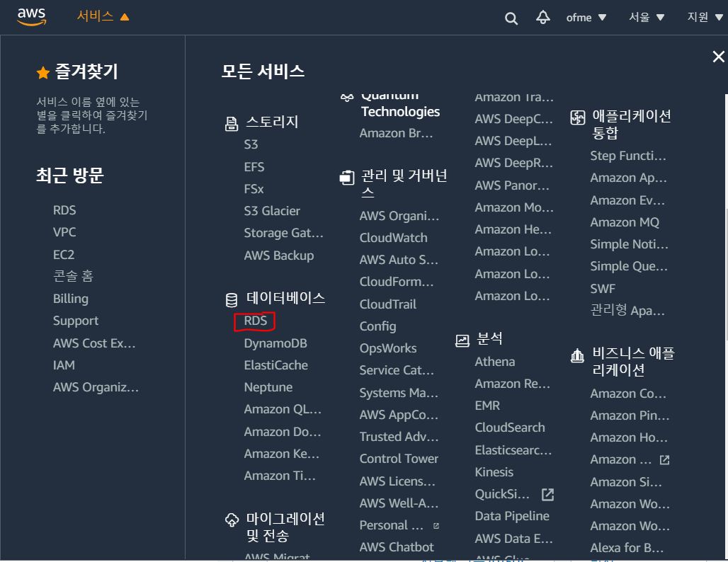Viewport: 728px width, 562px height.
Task: Open AWS Organiz… recent link
Action: (96, 387)
